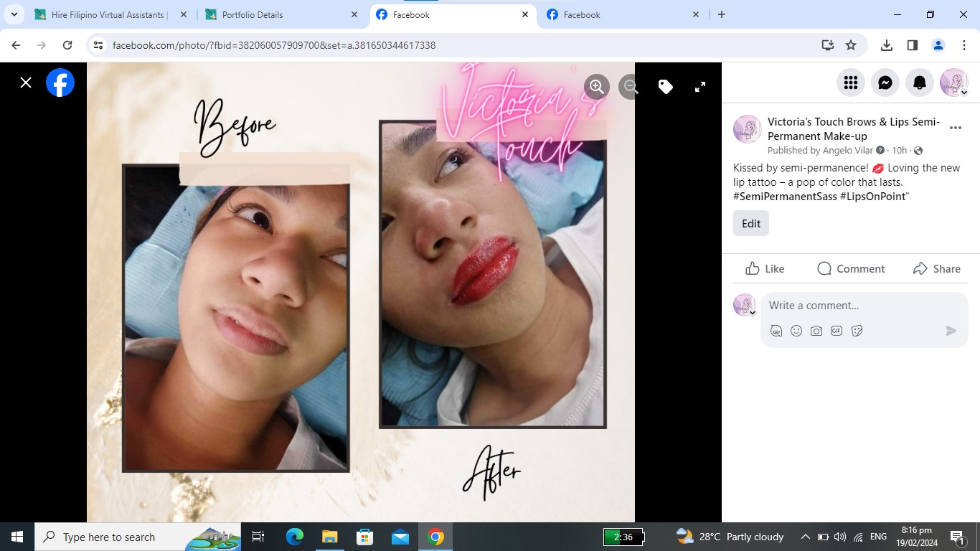Switch to the Portfolio Details tab
Screen dimensions: 980x551
[x=281, y=14]
